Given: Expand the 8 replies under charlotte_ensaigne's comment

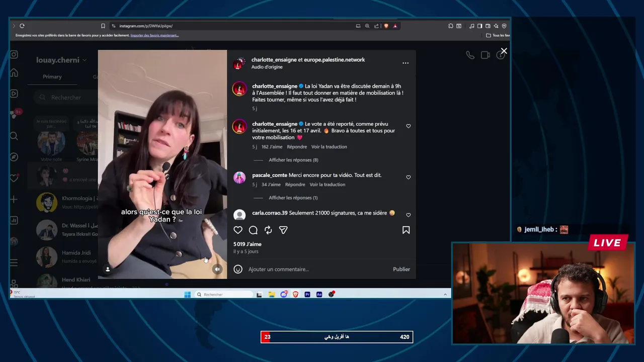Looking at the screenshot, I should coord(293,160).
